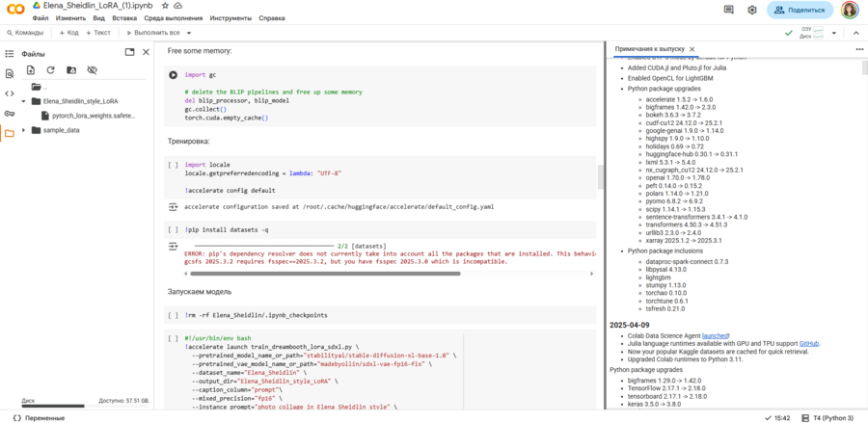Toggle the Files folder sidebar icon
Screen dimensions: 868x423
click(x=9, y=133)
